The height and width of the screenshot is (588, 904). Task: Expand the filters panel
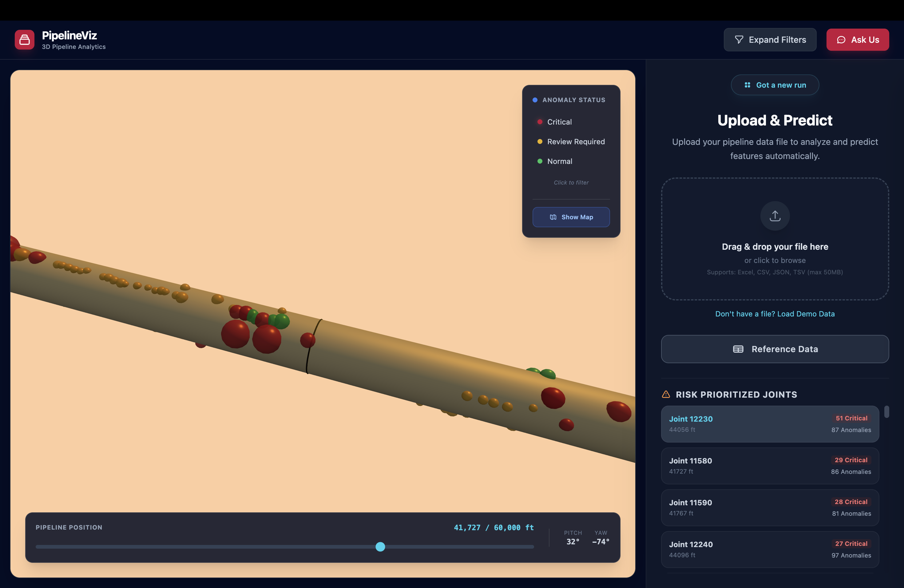pyautogui.click(x=770, y=39)
